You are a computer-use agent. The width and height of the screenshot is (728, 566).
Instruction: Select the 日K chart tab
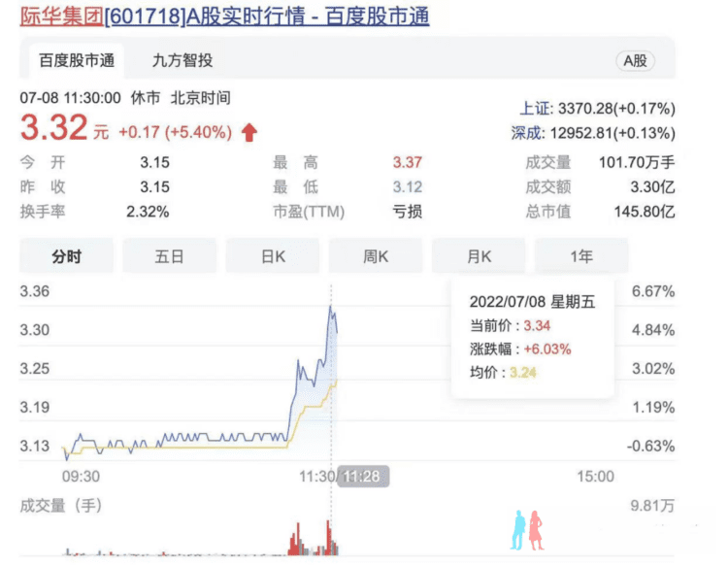coord(273,256)
